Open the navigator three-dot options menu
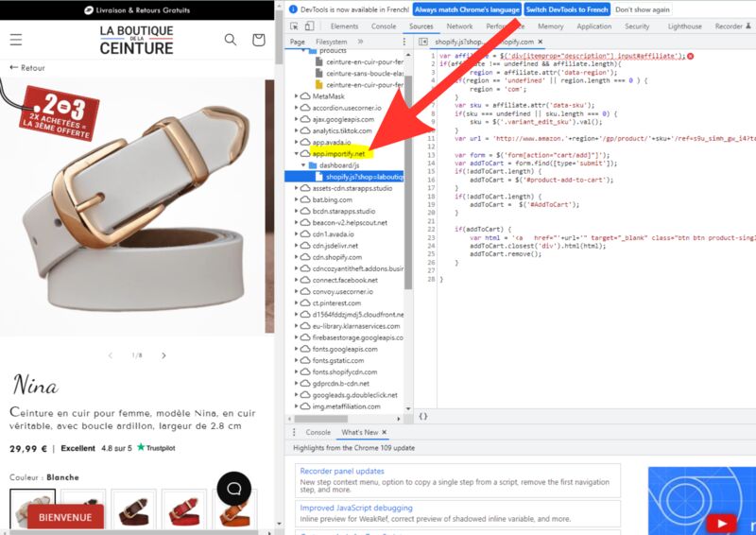The width and height of the screenshot is (756, 535). click(x=404, y=42)
